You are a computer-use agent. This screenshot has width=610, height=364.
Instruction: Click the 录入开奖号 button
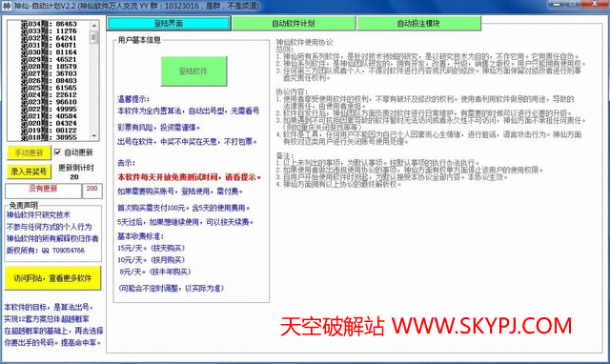(x=29, y=172)
